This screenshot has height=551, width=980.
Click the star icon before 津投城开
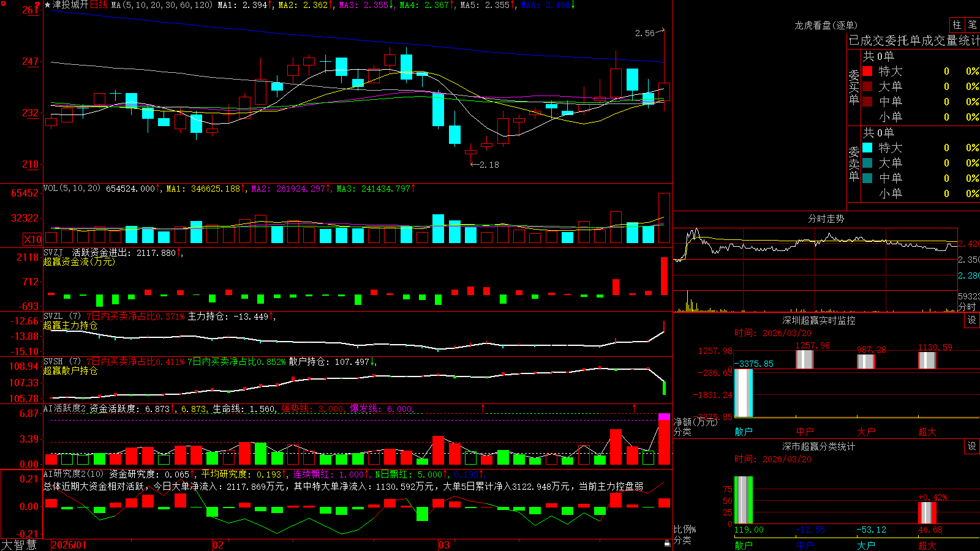coord(47,5)
